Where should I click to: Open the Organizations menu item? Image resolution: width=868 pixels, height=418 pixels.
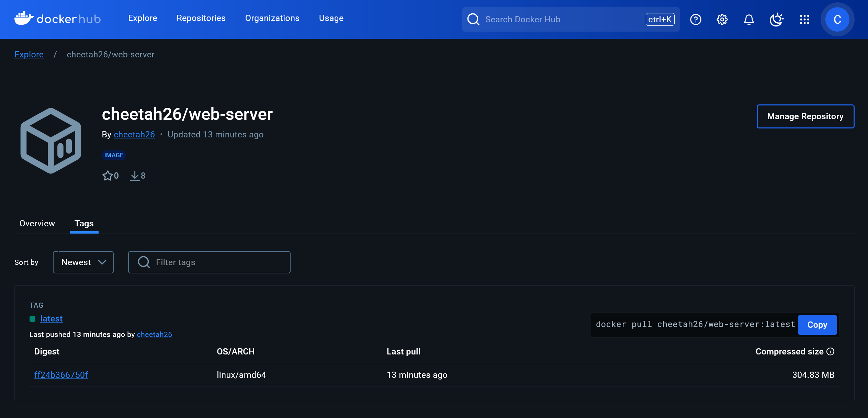point(272,18)
